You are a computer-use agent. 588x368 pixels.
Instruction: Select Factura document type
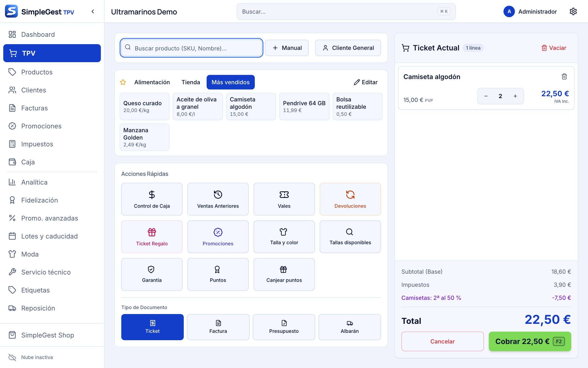[218, 327]
